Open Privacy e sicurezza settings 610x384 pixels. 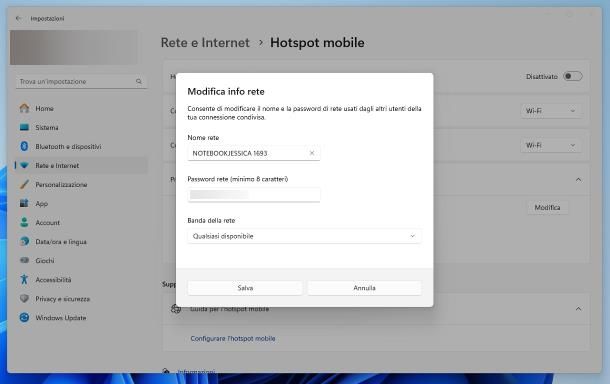click(x=81, y=298)
